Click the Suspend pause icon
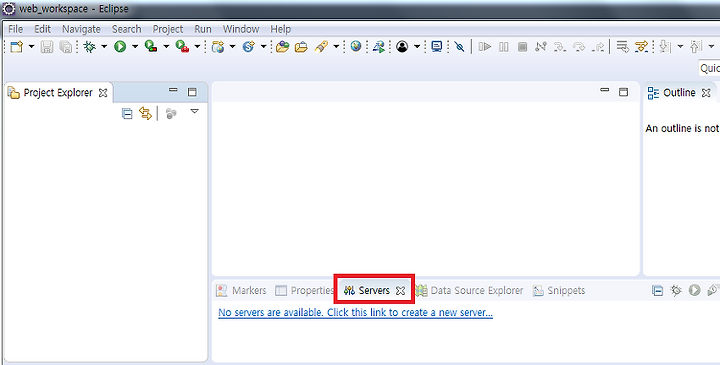Viewport: 720px width, 365px height. [504, 46]
